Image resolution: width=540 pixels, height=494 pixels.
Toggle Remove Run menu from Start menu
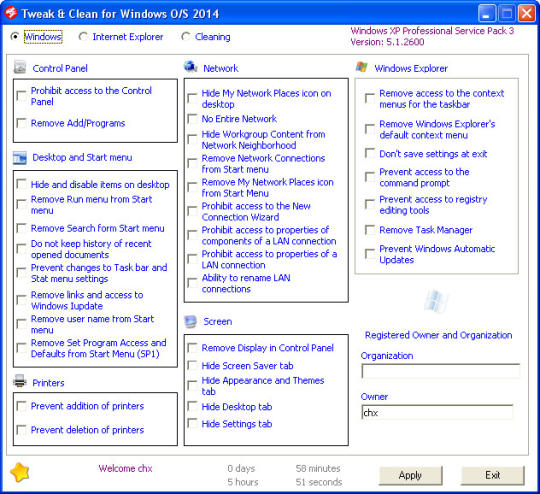click(x=21, y=204)
